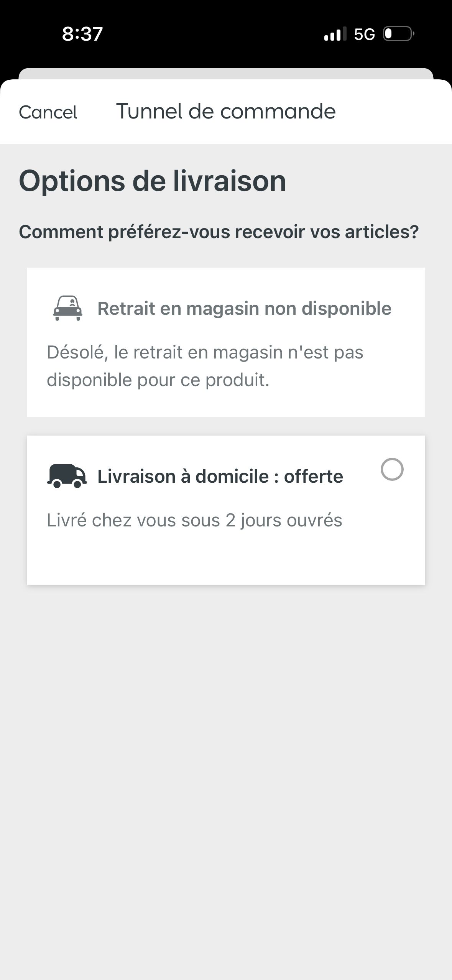Tap the 5G network indicator
This screenshot has height=980, width=452.
pos(364,35)
